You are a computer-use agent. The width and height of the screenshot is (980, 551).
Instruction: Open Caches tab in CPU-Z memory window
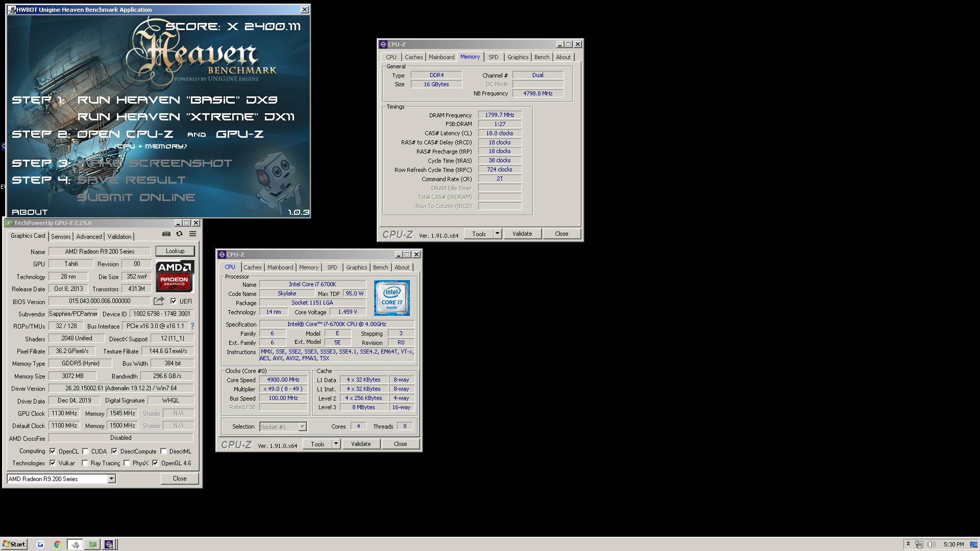pos(413,57)
